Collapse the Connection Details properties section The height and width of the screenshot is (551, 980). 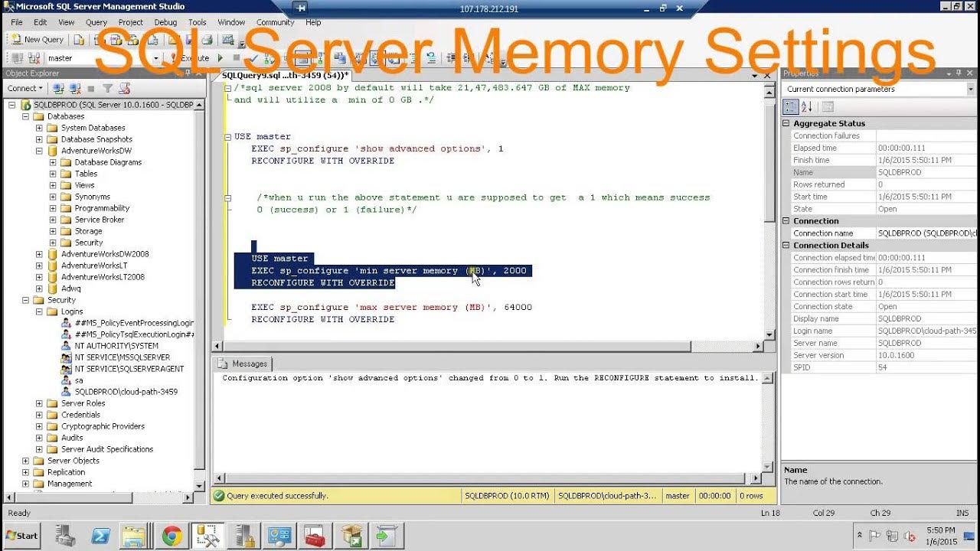(x=786, y=246)
